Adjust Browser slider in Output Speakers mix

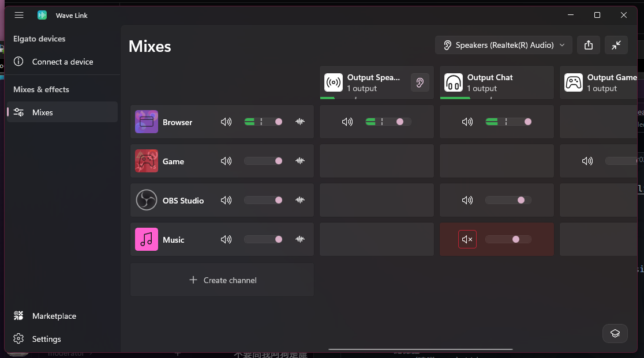pos(388,122)
